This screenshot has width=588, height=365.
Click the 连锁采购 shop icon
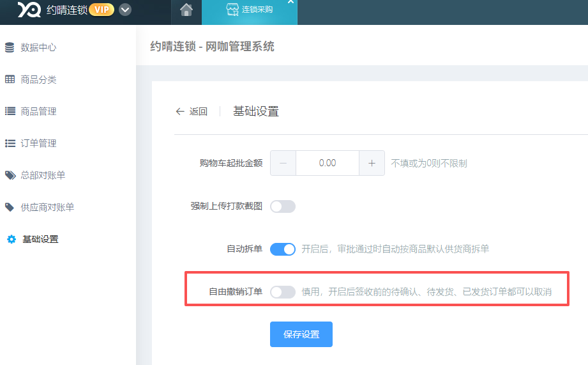click(x=232, y=10)
